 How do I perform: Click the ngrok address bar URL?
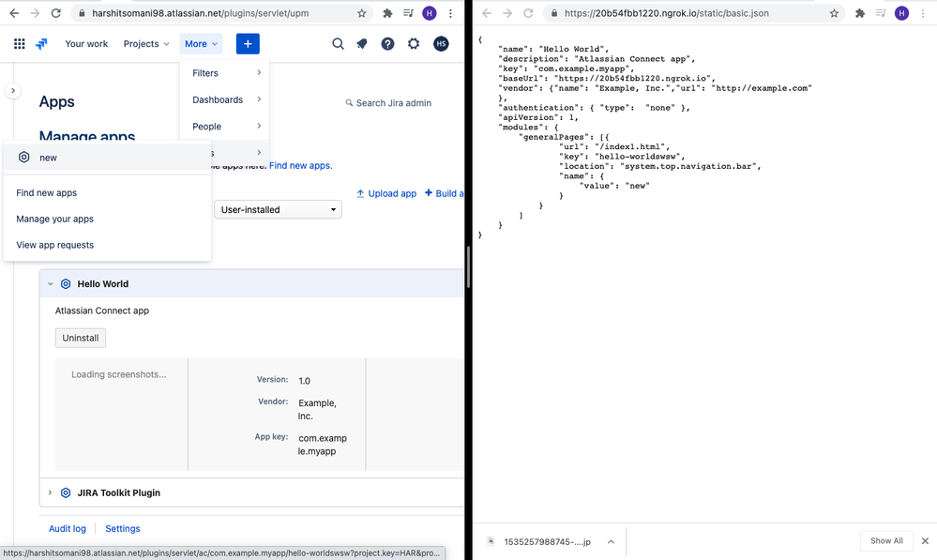coord(666,13)
